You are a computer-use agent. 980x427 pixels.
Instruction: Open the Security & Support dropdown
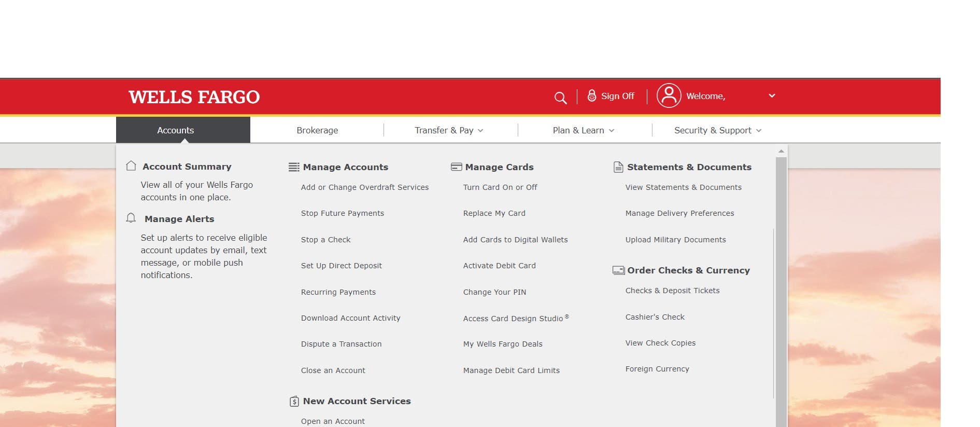(717, 130)
